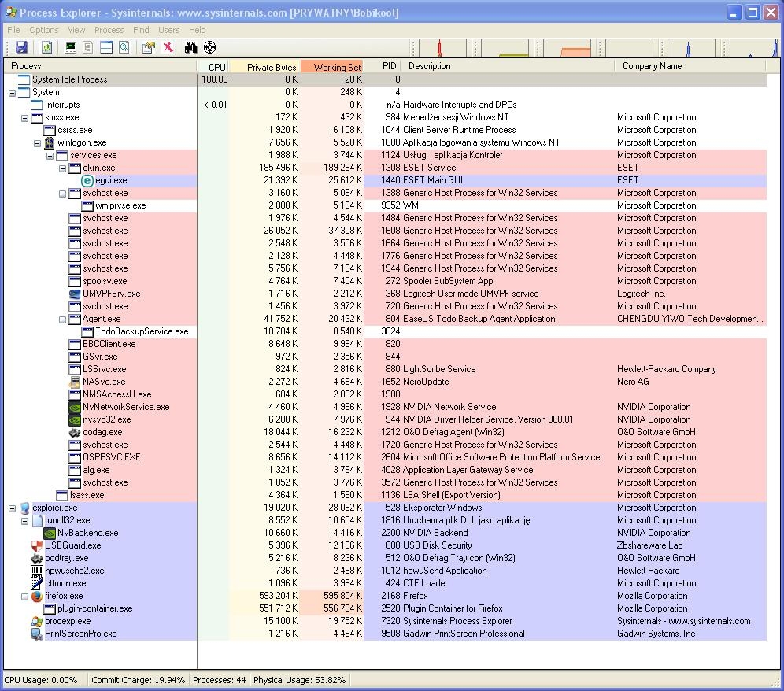Collapse the smss.exe tree node
This screenshot has height=691, width=784.
click(24, 118)
